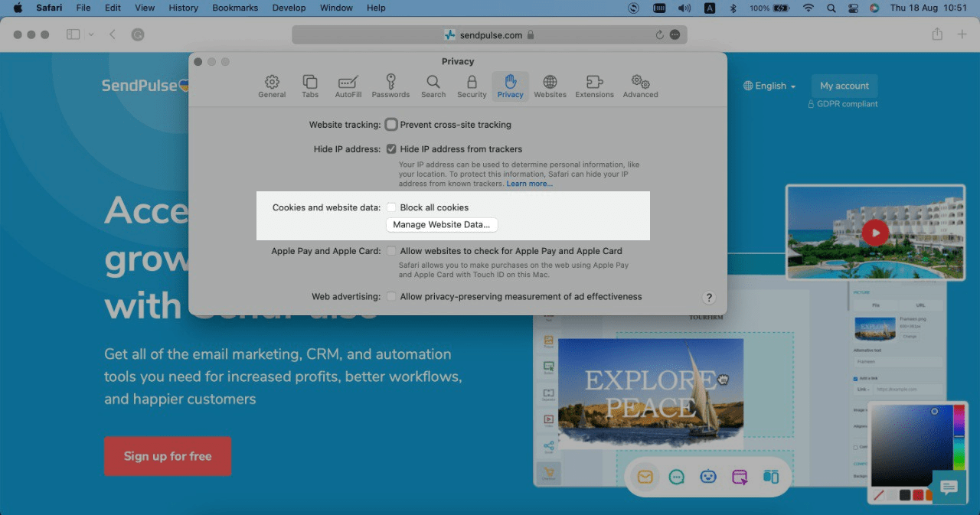Open the Window menu
This screenshot has height=515, width=980.
[336, 8]
